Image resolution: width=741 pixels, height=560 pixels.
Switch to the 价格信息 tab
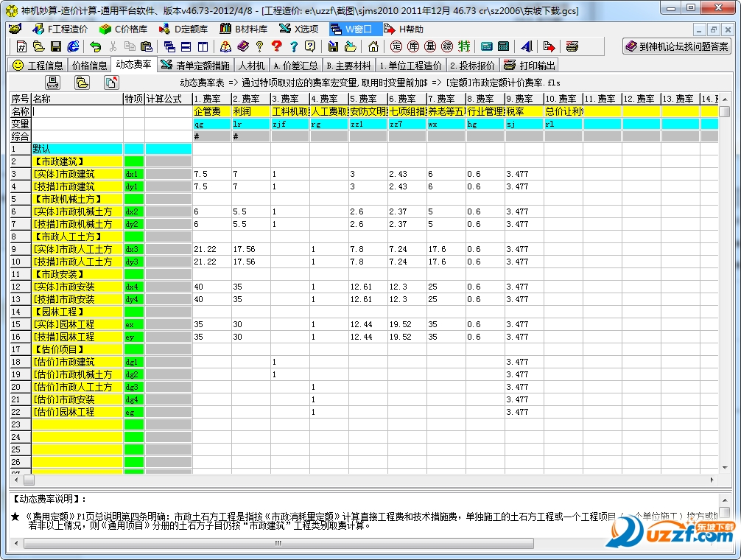[89, 66]
